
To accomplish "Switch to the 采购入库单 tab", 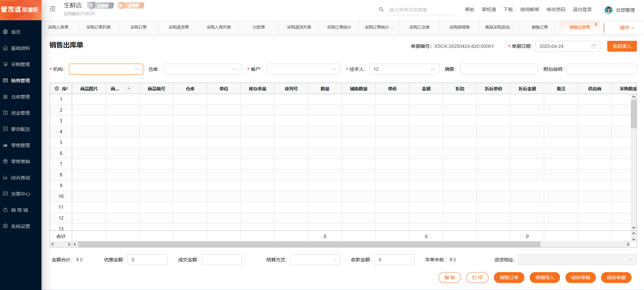I will (58, 27).
